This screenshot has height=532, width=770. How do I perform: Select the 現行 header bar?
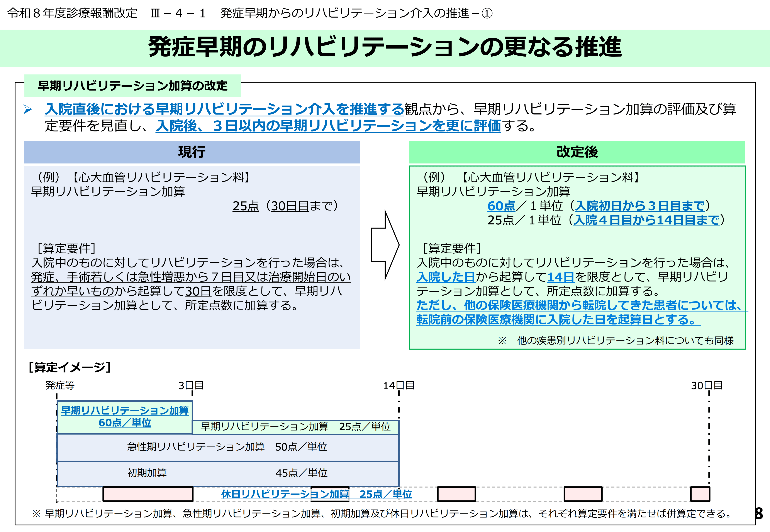(x=192, y=152)
